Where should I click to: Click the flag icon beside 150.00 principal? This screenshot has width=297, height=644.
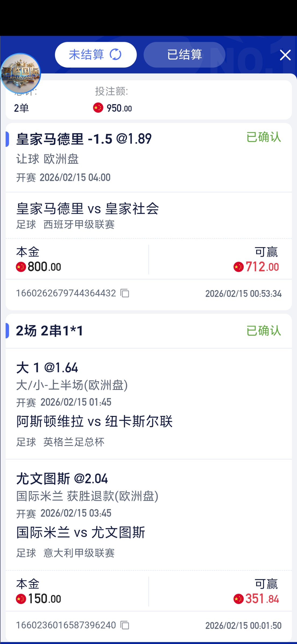(x=21, y=599)
